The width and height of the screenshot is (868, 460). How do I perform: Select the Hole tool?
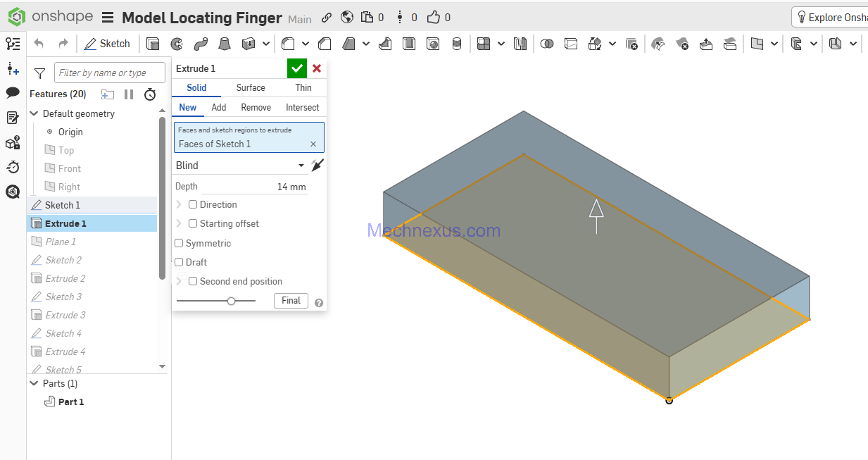pos(433,44)
